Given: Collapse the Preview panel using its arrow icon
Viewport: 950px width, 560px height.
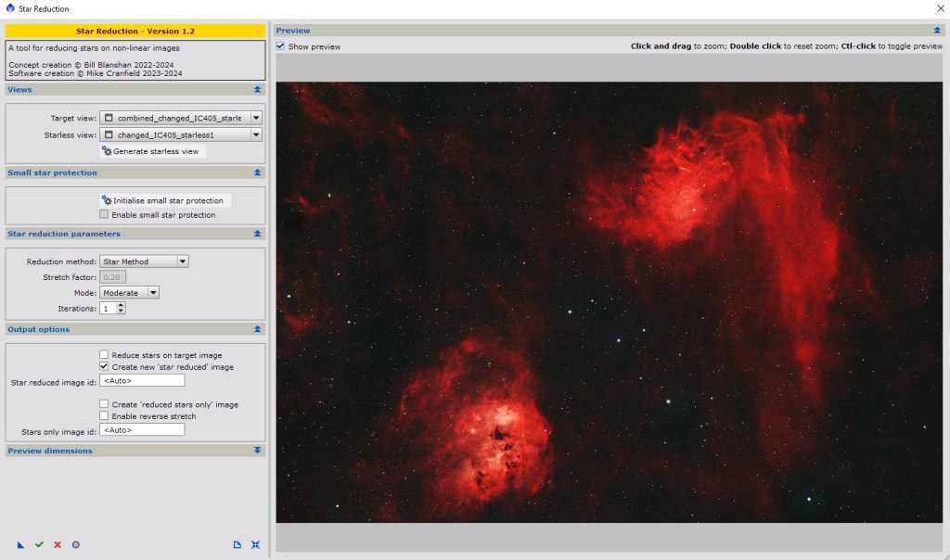Looking at the screenshot, I should click(937, 31).
